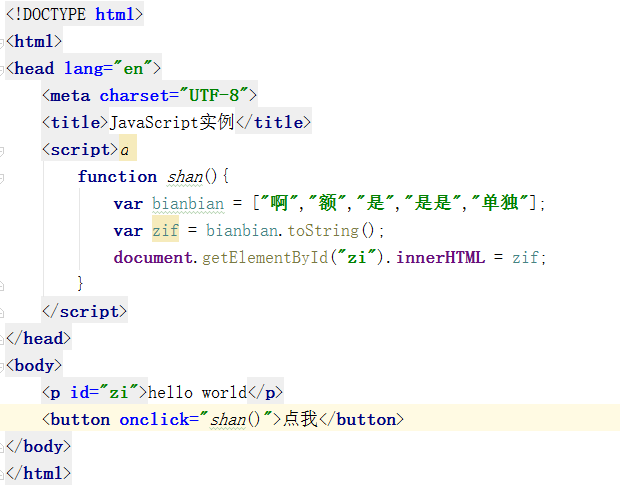Click the array string "额"
The image size is (620, 497).
pos(327,203)
